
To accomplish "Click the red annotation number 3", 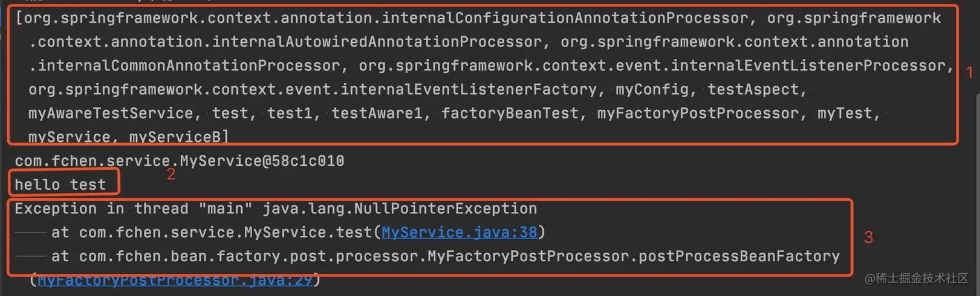I will (x=869, y=237).
